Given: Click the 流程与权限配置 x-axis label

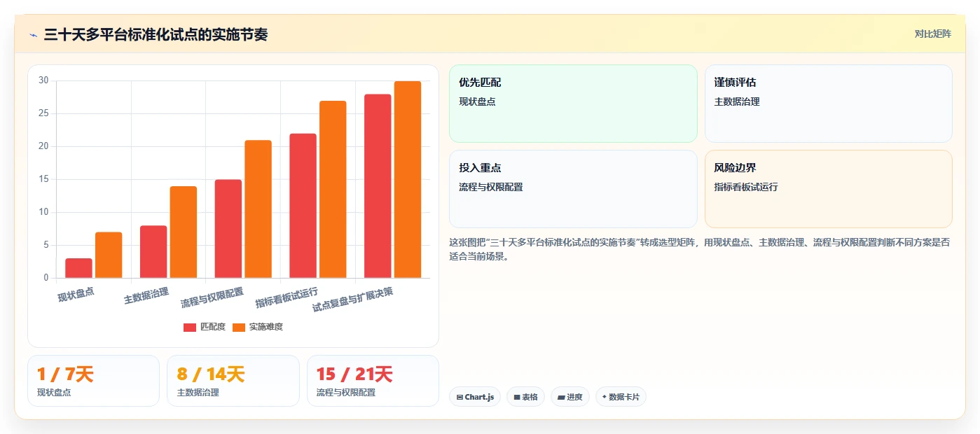Looking at the screenshot, I should (212, 297).
